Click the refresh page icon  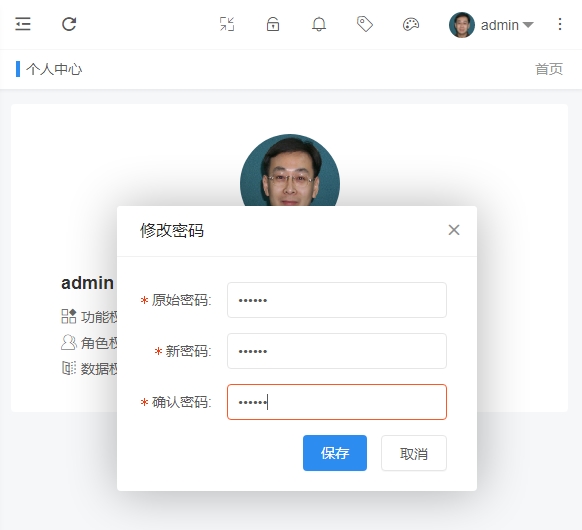pyautogui.click(x=69, y=24)
